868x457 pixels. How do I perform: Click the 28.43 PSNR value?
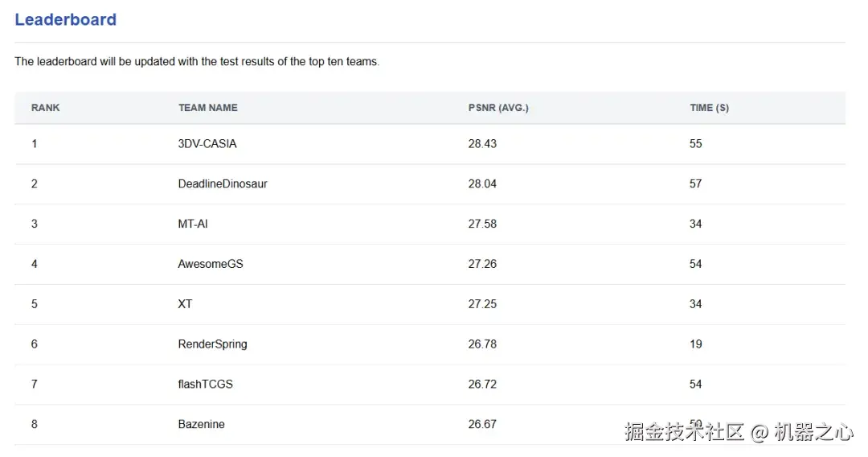[482, 144]
